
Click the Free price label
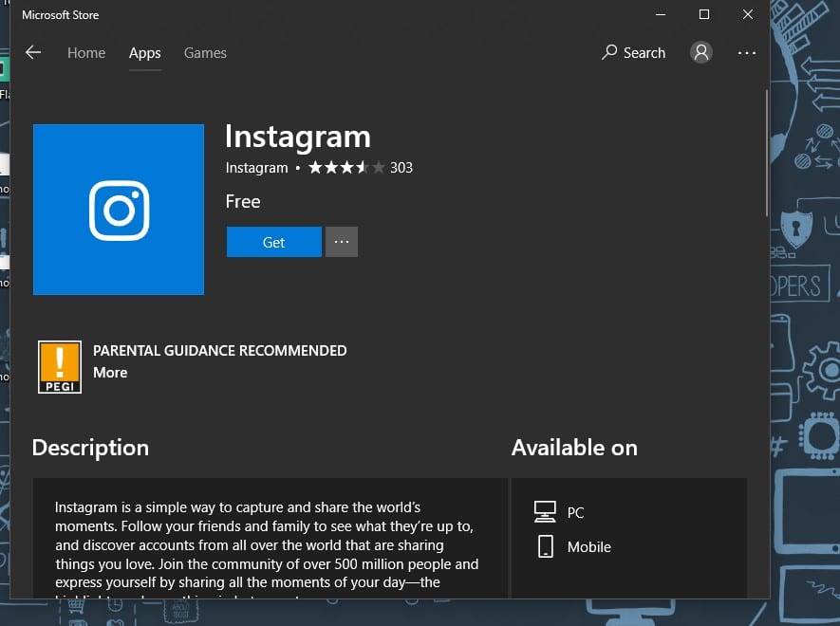(243, 201)
